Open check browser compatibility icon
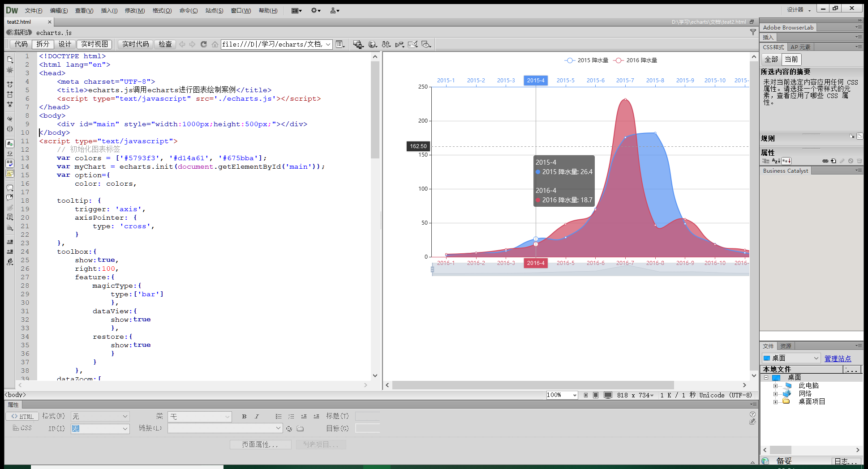Image resolution: width=868 pixels, height=469 pixels. tap(413, 44)
